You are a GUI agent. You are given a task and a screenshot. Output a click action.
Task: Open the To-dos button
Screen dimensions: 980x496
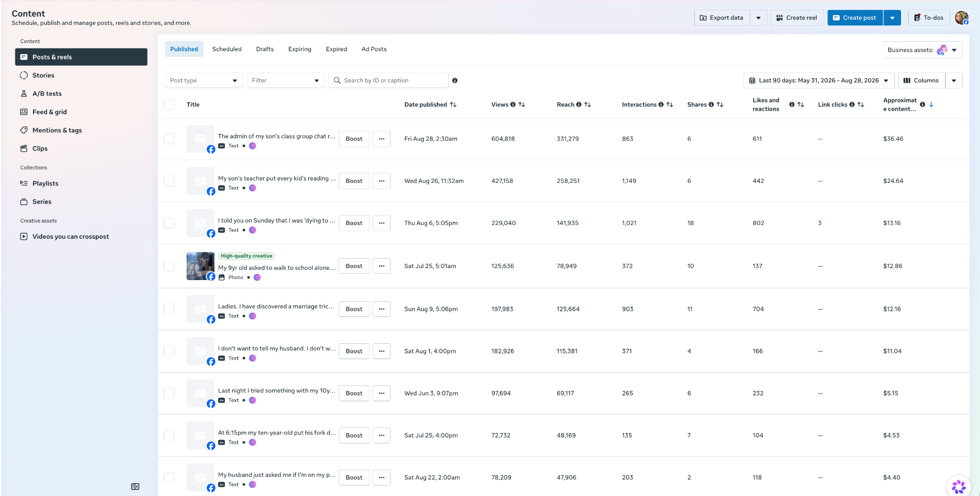coord(929,18)
